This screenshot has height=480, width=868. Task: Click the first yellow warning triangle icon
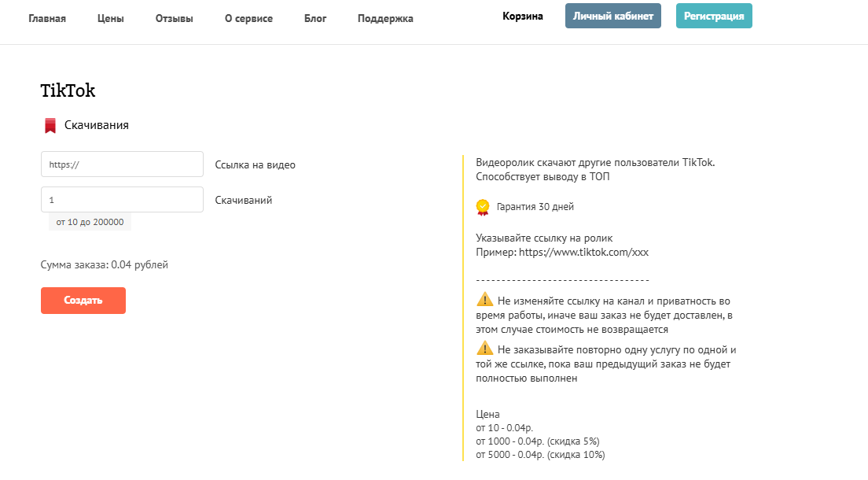point(484,300)
